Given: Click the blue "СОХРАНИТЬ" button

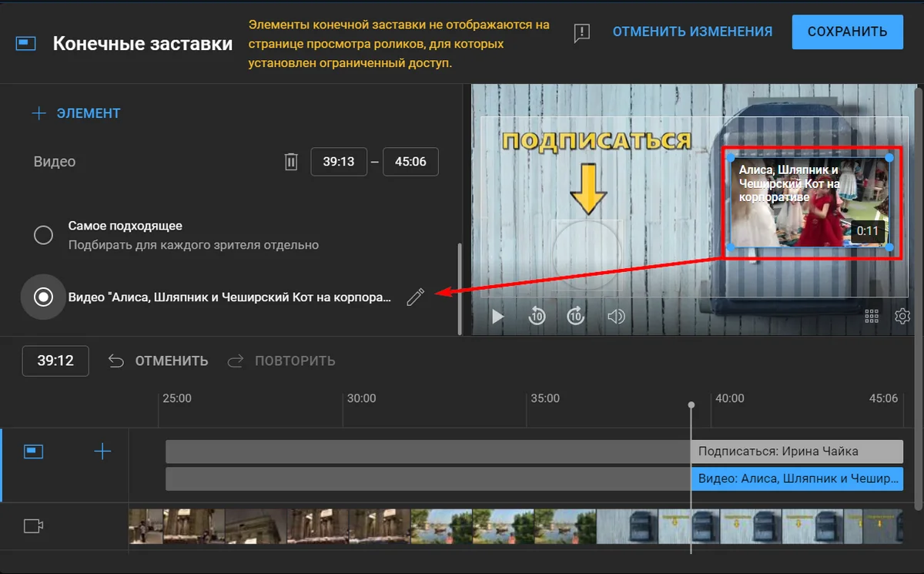Looking at the screenshot, I should click(x=847, y=32).
